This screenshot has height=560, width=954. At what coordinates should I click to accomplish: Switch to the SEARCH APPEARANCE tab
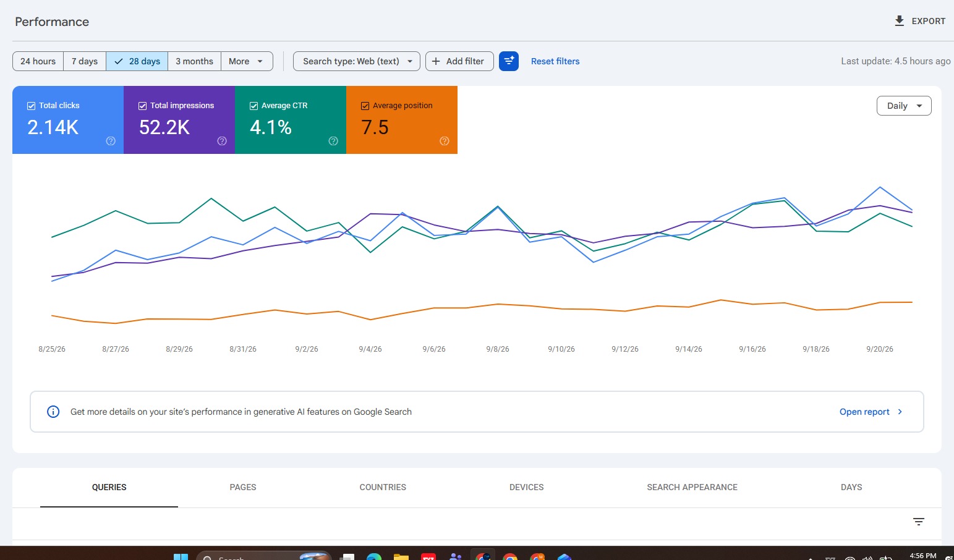tap(692, 487)
